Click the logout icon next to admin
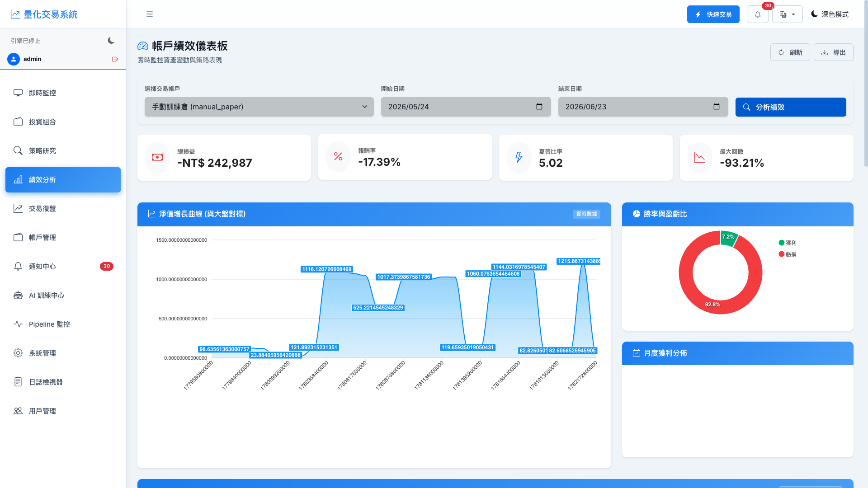This screenshot has height=488, width=868. click(x=115, y=59)
